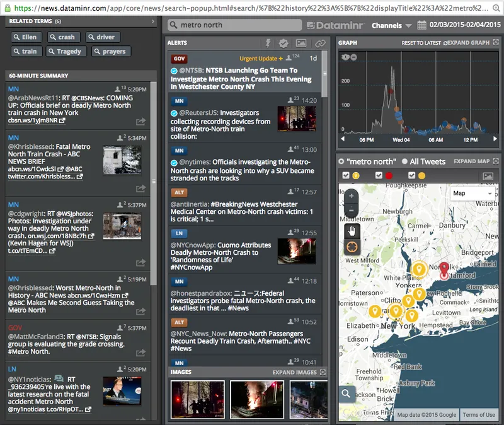Share the Fatal Metro North ABC brief tweet

[140, 189]
